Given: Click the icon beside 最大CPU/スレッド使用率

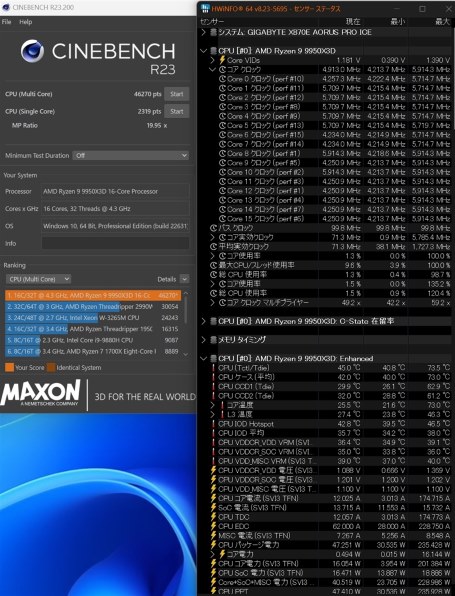Looking at the screenshot, I should [x=213, y=265].
